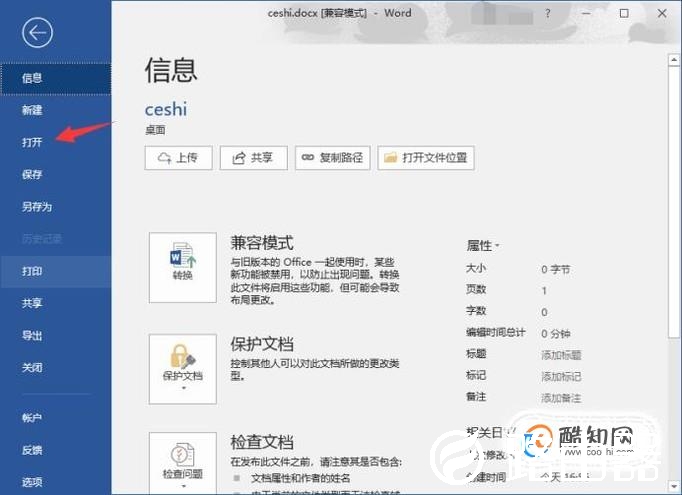Go to 打印 in the sidebar

(56, 271)
